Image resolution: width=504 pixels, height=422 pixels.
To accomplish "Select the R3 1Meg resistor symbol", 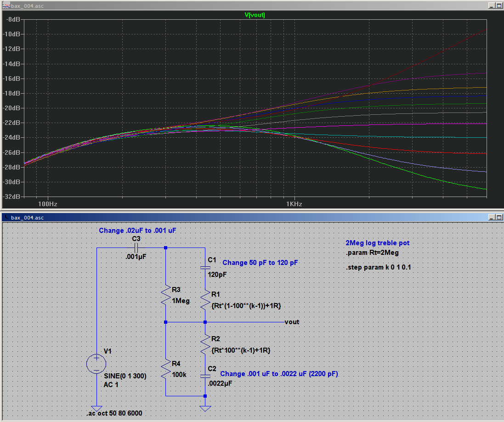I will pyautogui.click(x=165, y=295).
